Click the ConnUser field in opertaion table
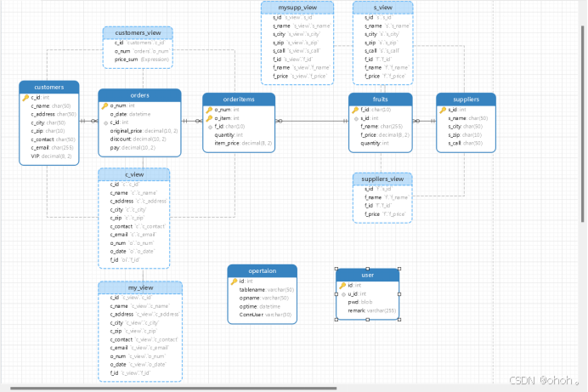The image size is (588, 392). click(265, 315)
